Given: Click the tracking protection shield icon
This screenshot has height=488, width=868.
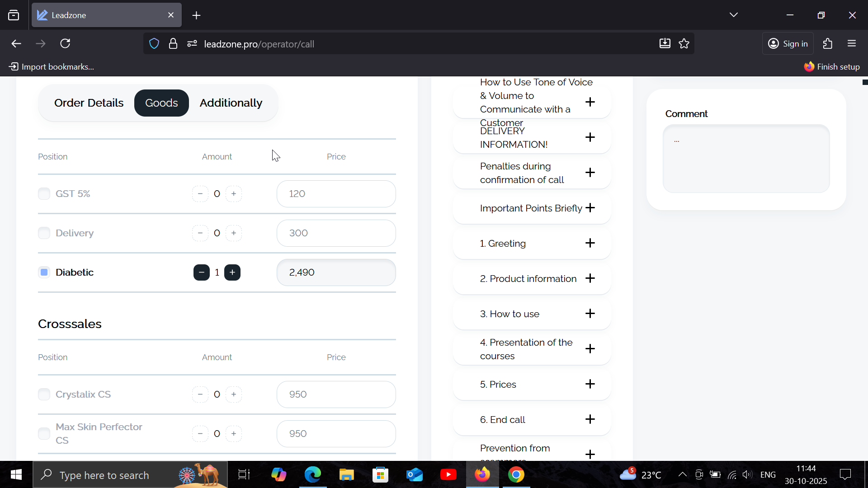Looking at the screenshot, I should pyautogui.click(x=154, y=44).
